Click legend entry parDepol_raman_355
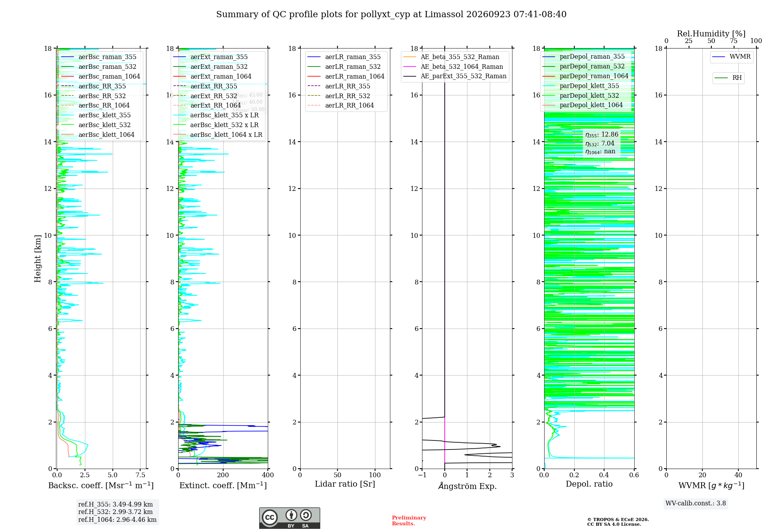This screenshot has width=783, height=532. coord(584,56)
